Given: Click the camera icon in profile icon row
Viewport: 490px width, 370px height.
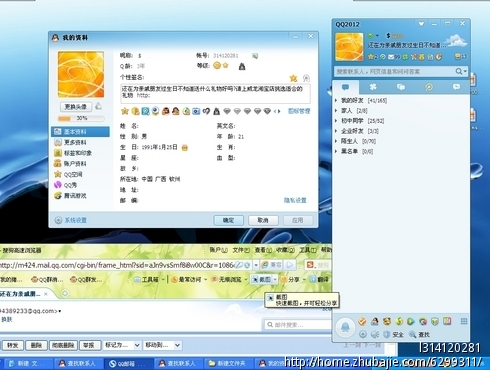Looking at the screenshot, I should click(x=196, y=111).
